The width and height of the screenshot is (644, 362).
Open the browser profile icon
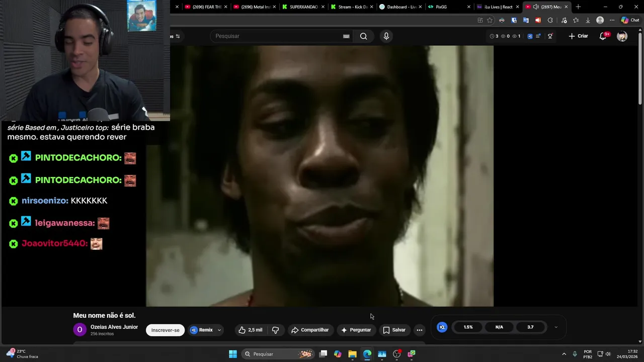point(600,20)
